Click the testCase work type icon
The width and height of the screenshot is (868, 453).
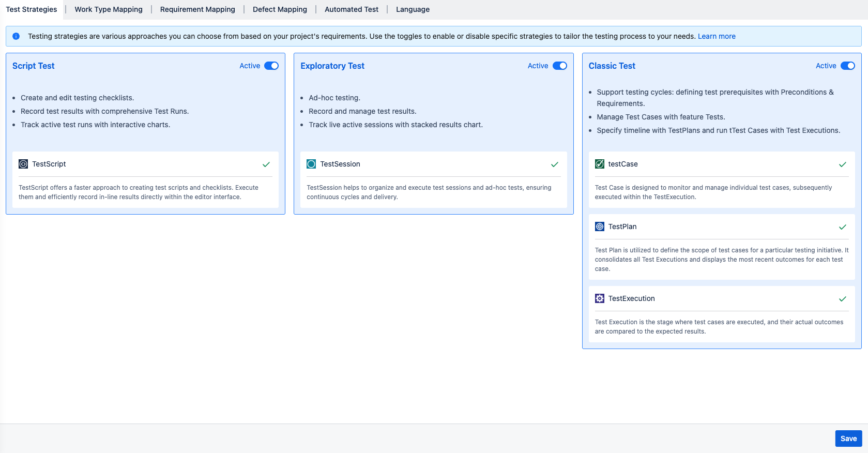[x=600, y=164]
